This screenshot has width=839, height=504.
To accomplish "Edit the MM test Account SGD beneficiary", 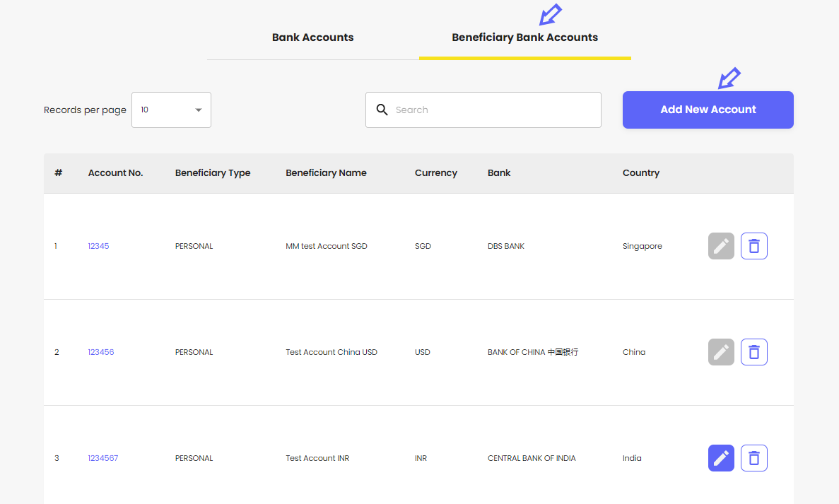I will point(721,245).
